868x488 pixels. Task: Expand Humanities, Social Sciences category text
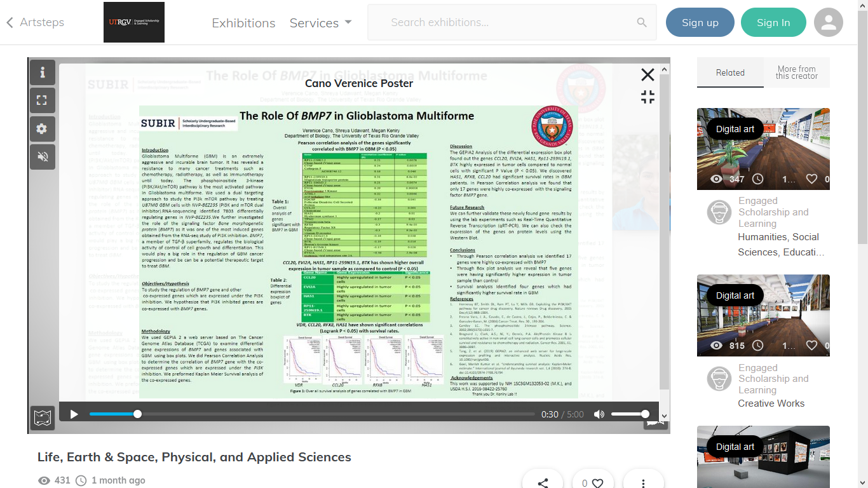coord(778,245)
